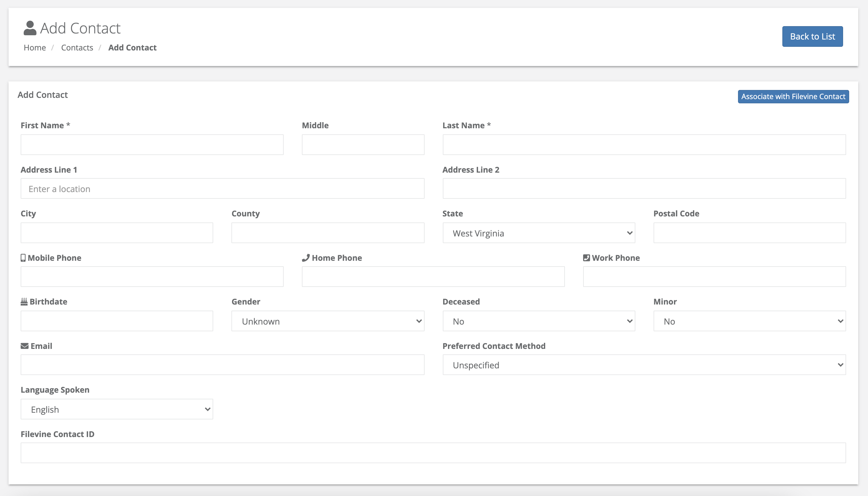Click the Mobile Phone device icon
Image resolution: width=868 pixels, height=496 pixels.
click(23, 258)
